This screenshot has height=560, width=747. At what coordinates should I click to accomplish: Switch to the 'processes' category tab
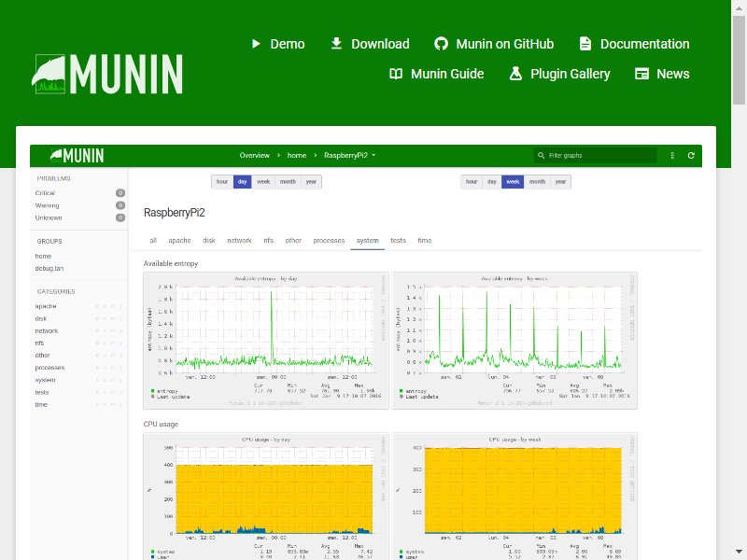click(329, 241)
